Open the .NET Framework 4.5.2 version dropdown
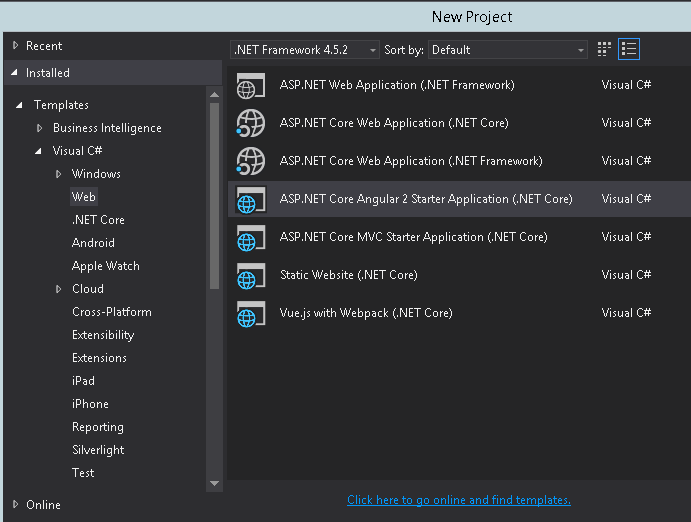Image resolution: width=691 pixels, height=522 pixels. (305, 50)
